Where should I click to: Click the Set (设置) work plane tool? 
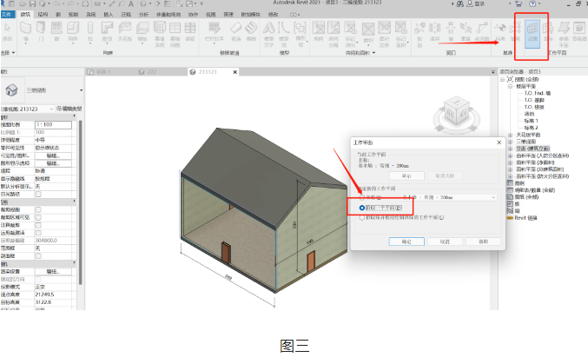(x=532, y=34)
